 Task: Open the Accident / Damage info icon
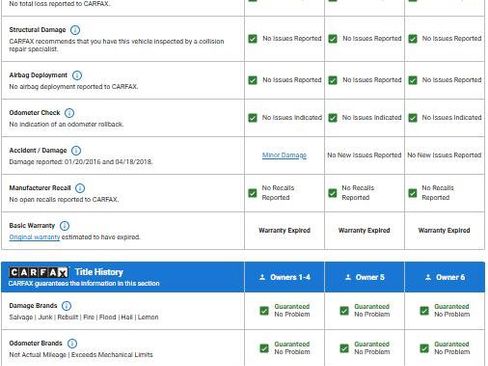(x=76, y=151)
